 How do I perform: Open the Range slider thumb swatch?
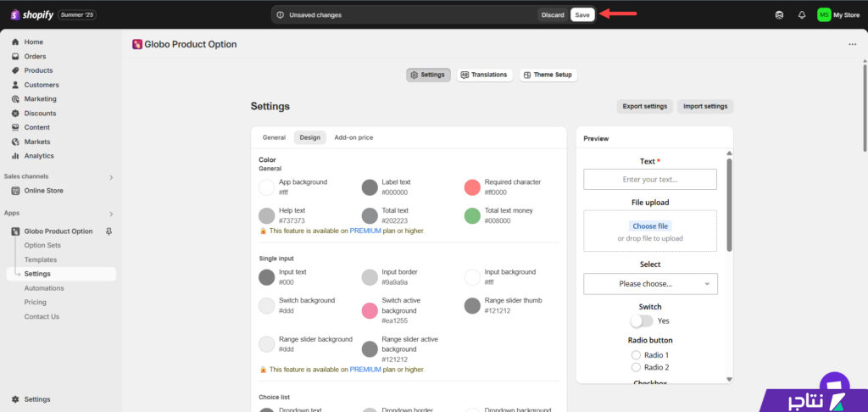coord(472,306)
